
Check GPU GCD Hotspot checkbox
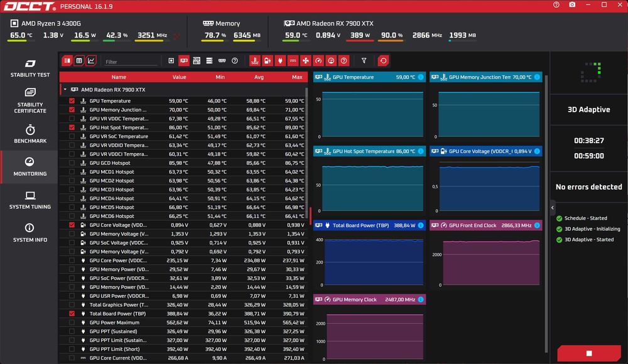click(72, 163)
